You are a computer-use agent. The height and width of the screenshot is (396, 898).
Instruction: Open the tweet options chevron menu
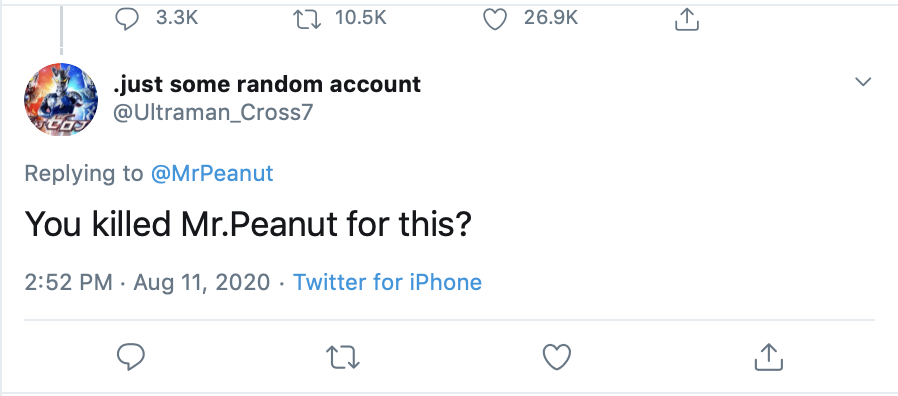click(863, 82)
